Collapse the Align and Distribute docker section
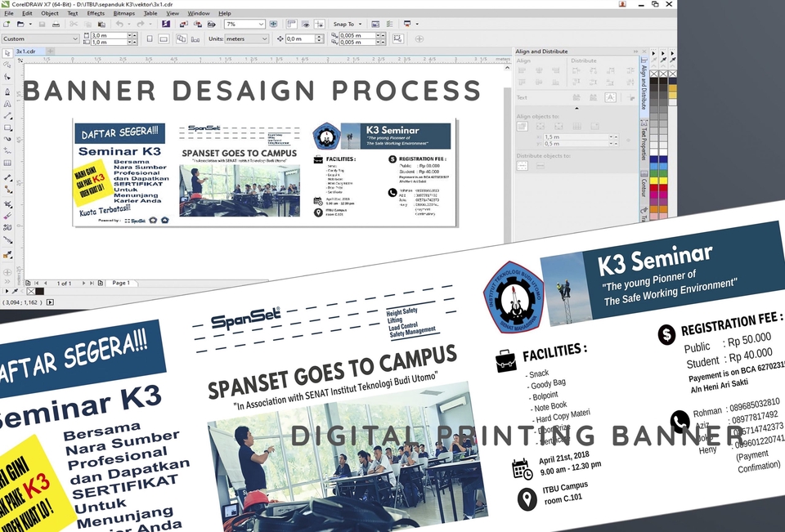 (x=635, y=51)
